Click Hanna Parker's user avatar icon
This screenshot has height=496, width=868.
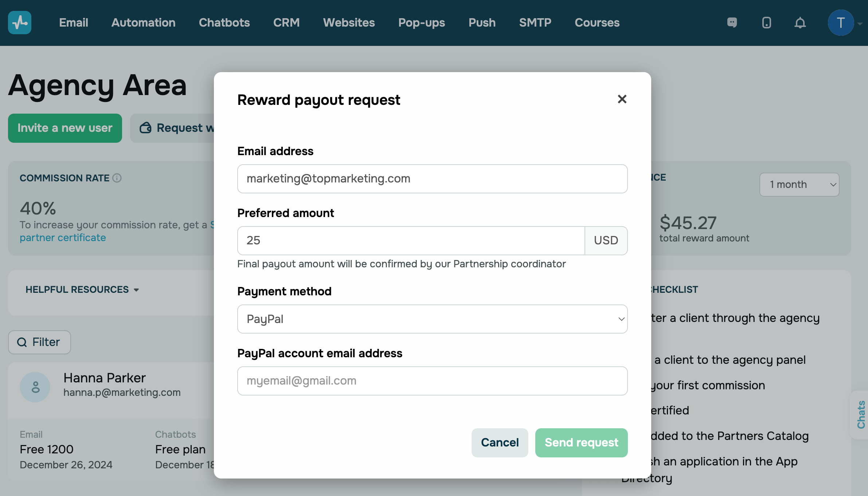pos(35,387)
